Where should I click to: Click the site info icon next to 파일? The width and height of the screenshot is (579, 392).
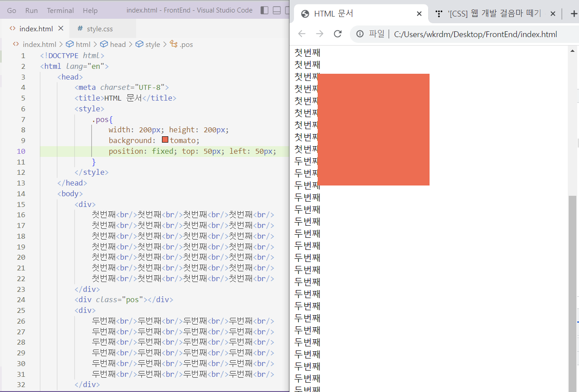click(360, 34)
